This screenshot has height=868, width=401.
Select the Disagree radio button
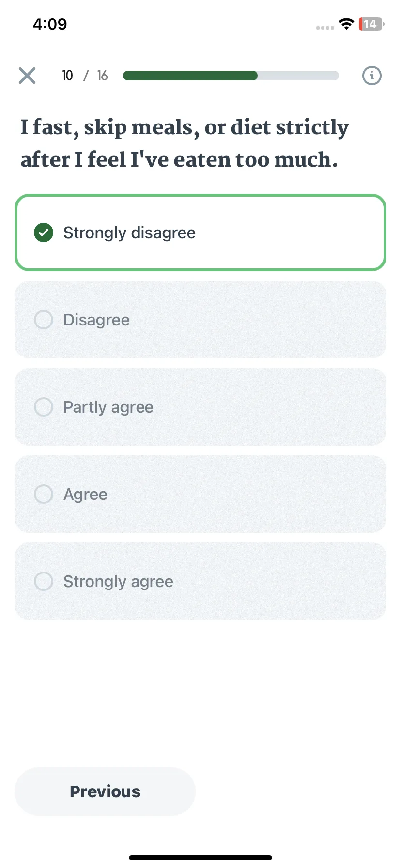pyautogui.click(x=44, y=320)
